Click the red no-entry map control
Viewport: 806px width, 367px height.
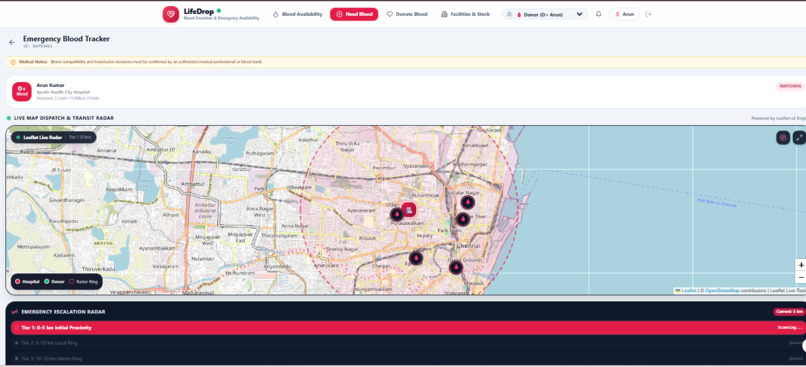[783, 137]
